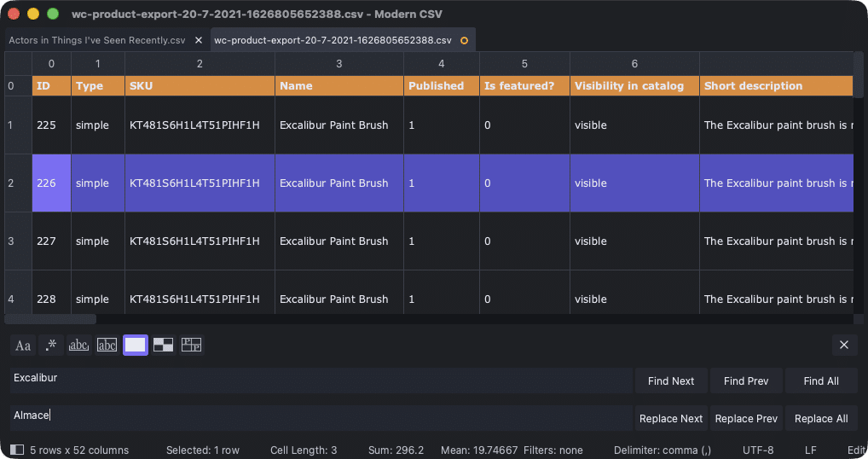Toggle the checkered cell scope icon
Image resolution: width=868 pixels, height=459 pixels.
pyautogui.click(x=164, y=346)
